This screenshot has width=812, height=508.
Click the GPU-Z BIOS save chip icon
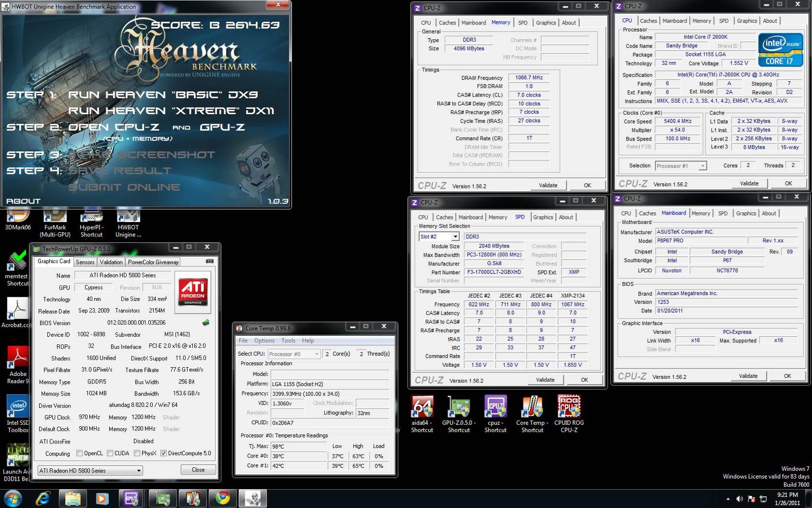pyautogui.click(x=206, y=323)
